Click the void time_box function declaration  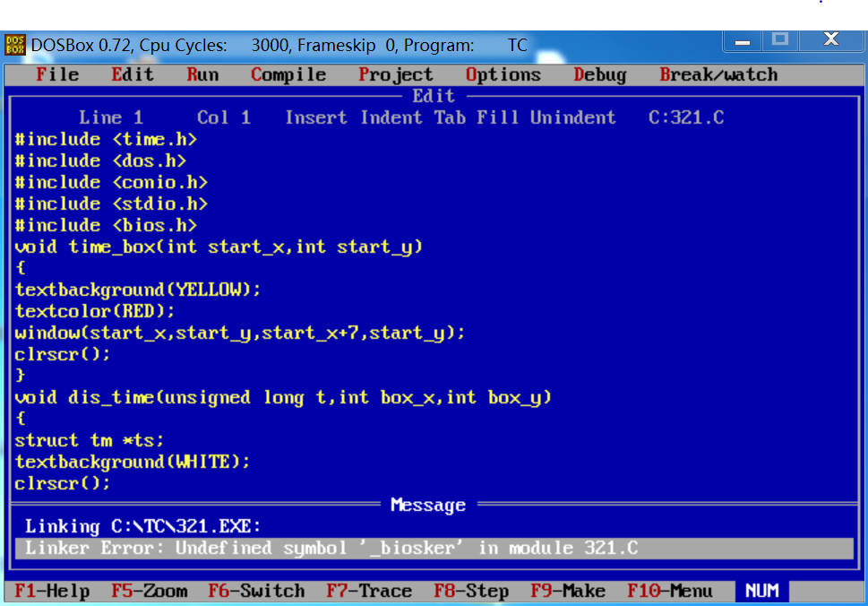tap(219, 247)
